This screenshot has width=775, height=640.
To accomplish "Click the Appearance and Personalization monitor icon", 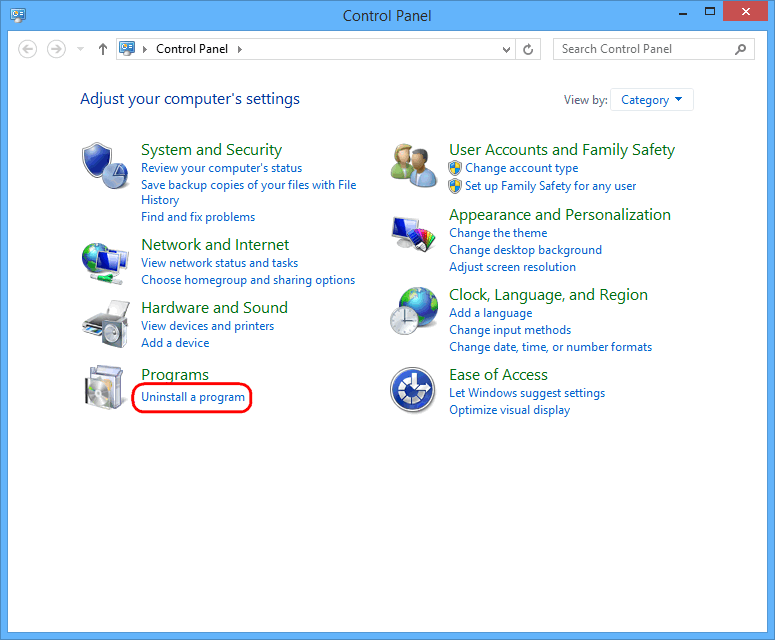I will click(x=413, y=233).
